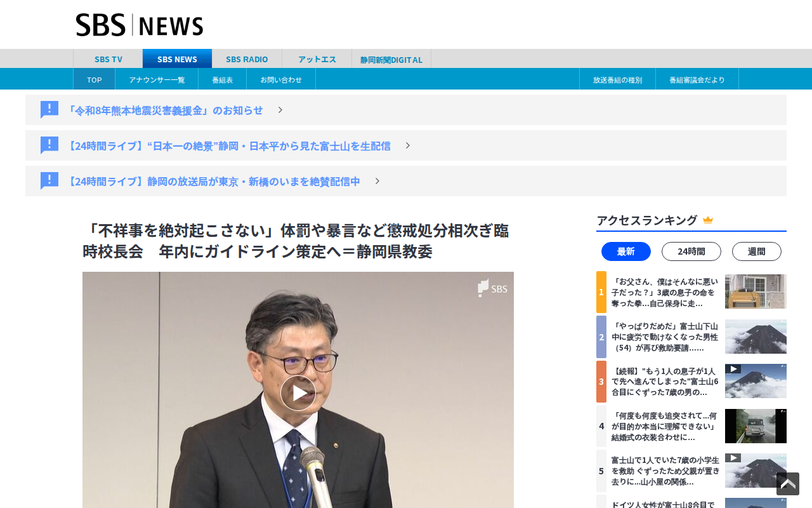
Task: Click the alert icon for 東京・新橋 live notice
Action: 49,181
